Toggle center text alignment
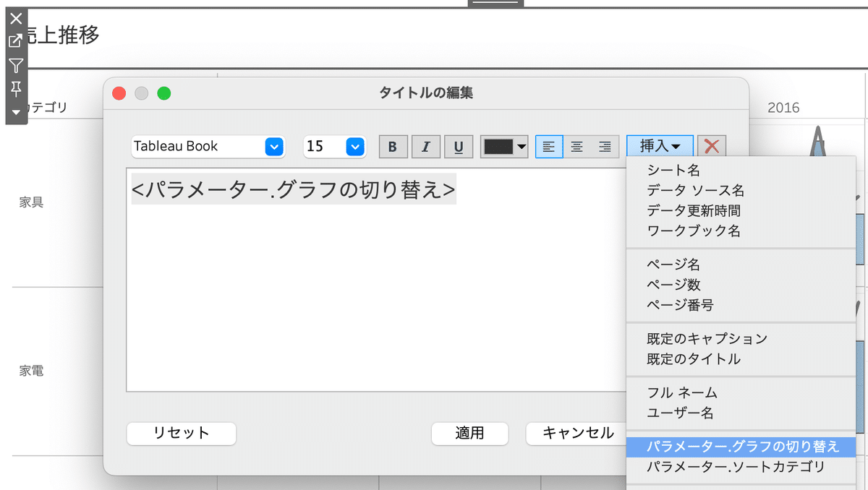The height and width of the screenshot is (490, 868). [576, 146]
